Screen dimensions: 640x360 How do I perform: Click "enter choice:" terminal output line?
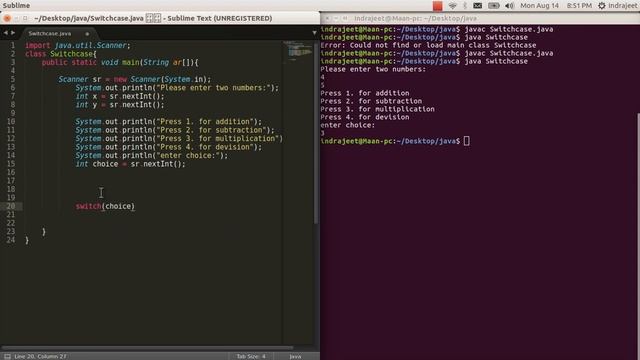click(x=347, y=125)
